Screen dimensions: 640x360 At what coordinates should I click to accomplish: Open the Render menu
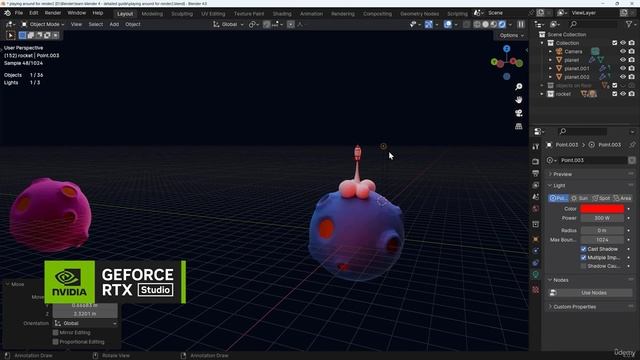tap(53, 13)
